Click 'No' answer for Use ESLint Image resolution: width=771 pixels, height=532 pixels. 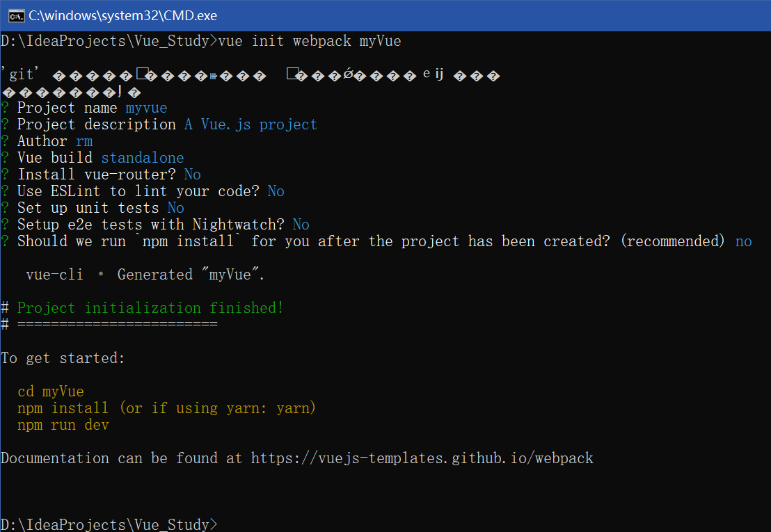point(276,191)
